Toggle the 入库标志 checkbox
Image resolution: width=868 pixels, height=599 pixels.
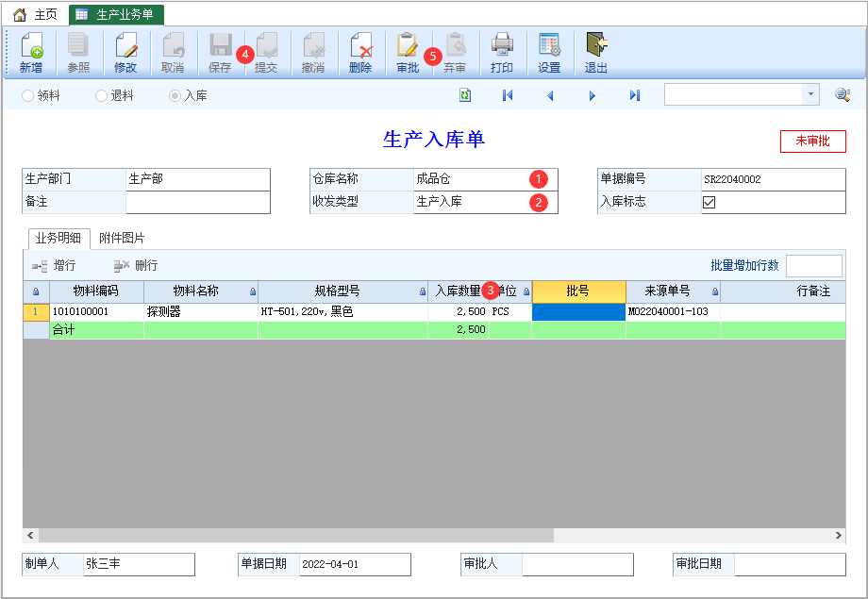pos(709,202)
